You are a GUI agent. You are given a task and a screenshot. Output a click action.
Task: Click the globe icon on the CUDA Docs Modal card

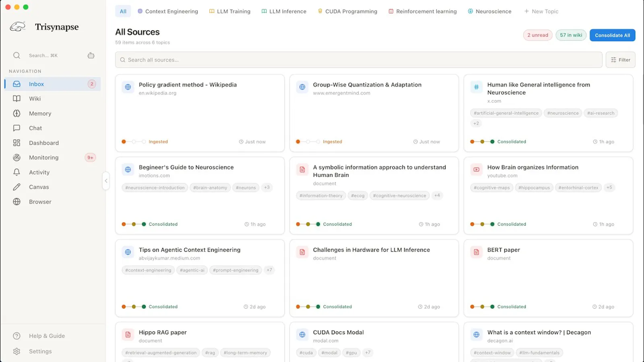(x=302, y=335)
